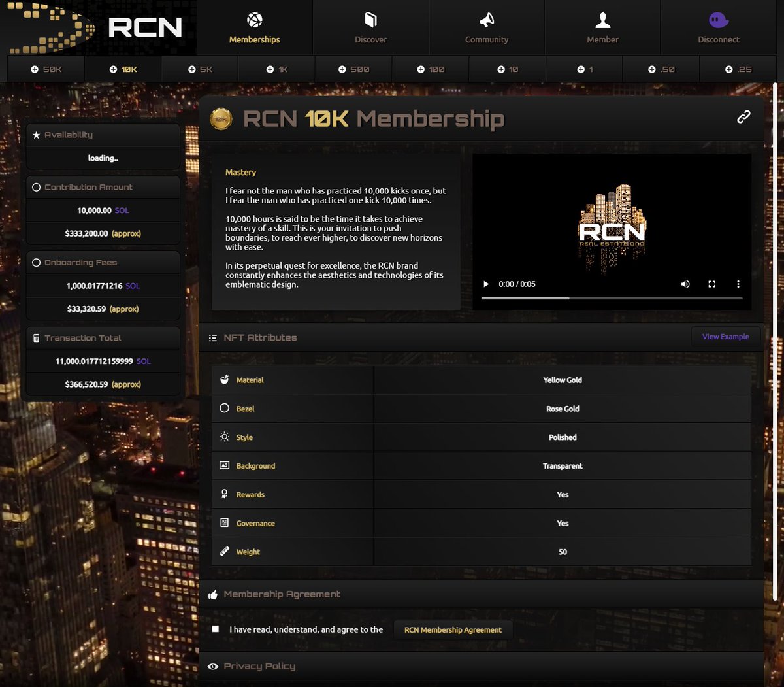
Task: Select the .25 membership tier
Action: (x=738, y=69)
